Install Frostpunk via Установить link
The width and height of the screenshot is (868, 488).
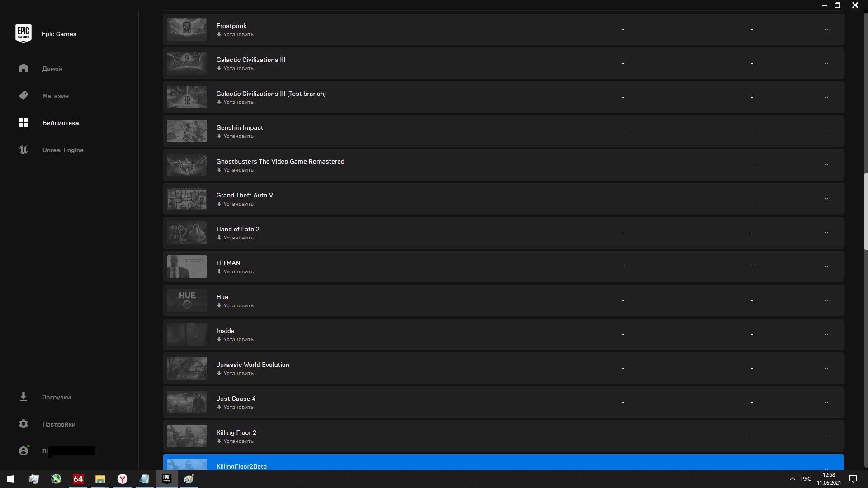click(x=235, y=34)
